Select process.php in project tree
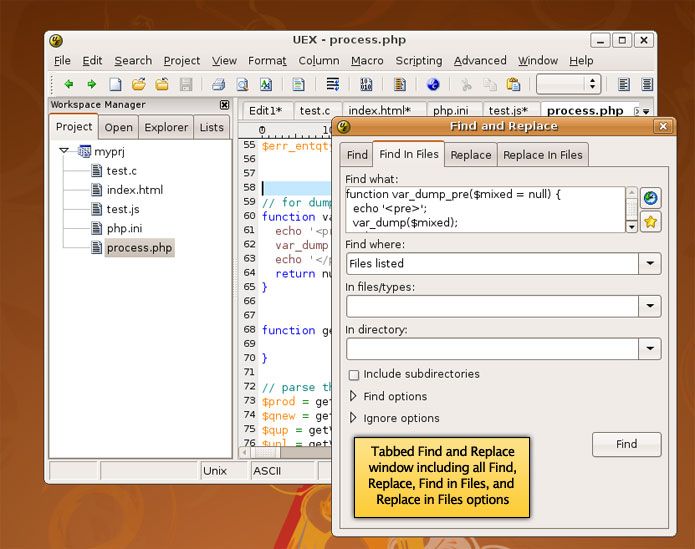This screenshot has height=549, width=695. [x=139, y=248]
